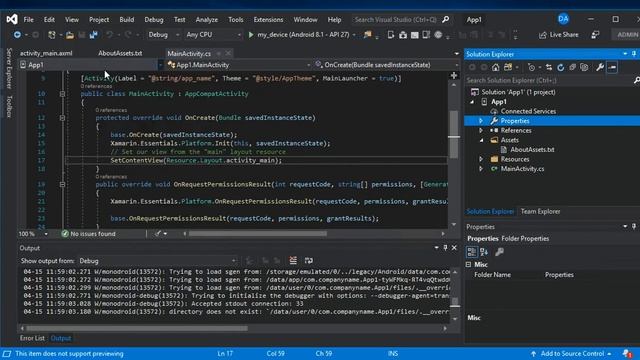640x360 pixels.
Task: Click Clear All in Output window
Action: point(293,260)
